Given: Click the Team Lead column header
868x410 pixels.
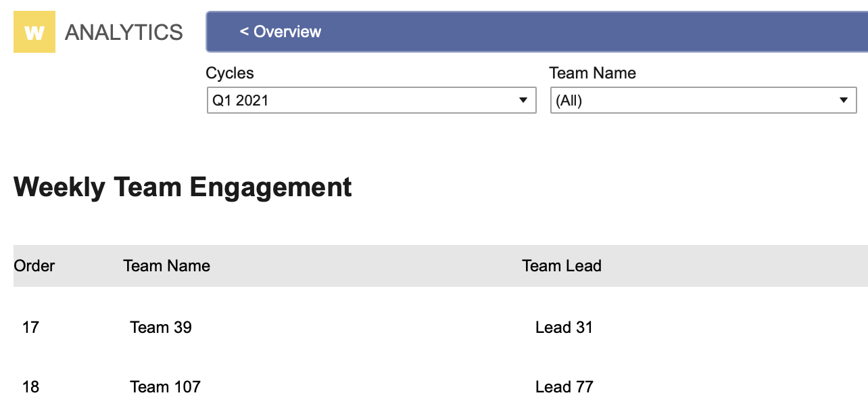Looking at the screenshot, I should pos(562,266).
